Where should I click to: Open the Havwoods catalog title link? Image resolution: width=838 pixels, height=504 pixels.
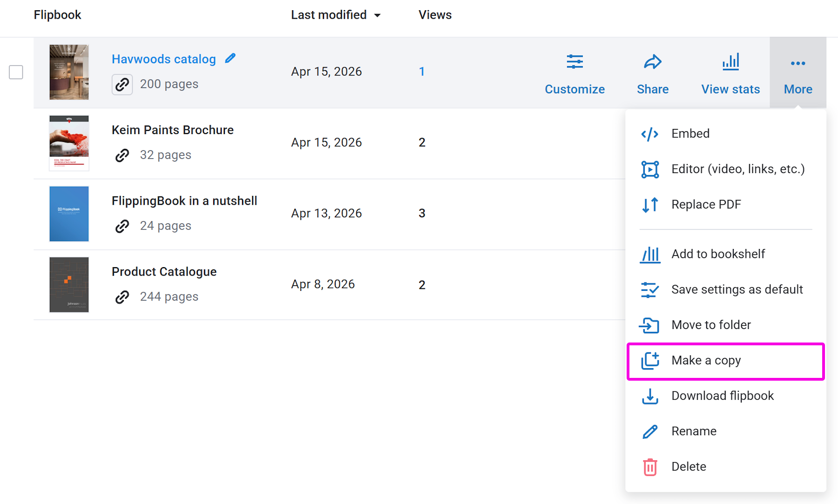[163, 60]
